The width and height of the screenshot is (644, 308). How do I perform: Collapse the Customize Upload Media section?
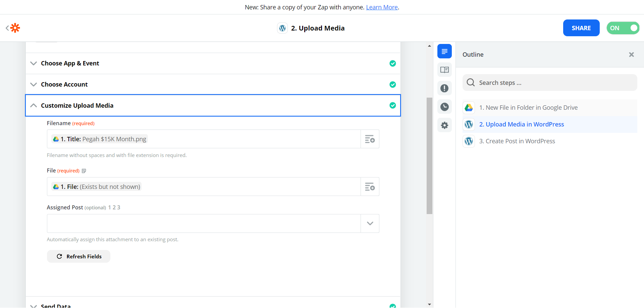pyautogui.click(x=213, y=105)
